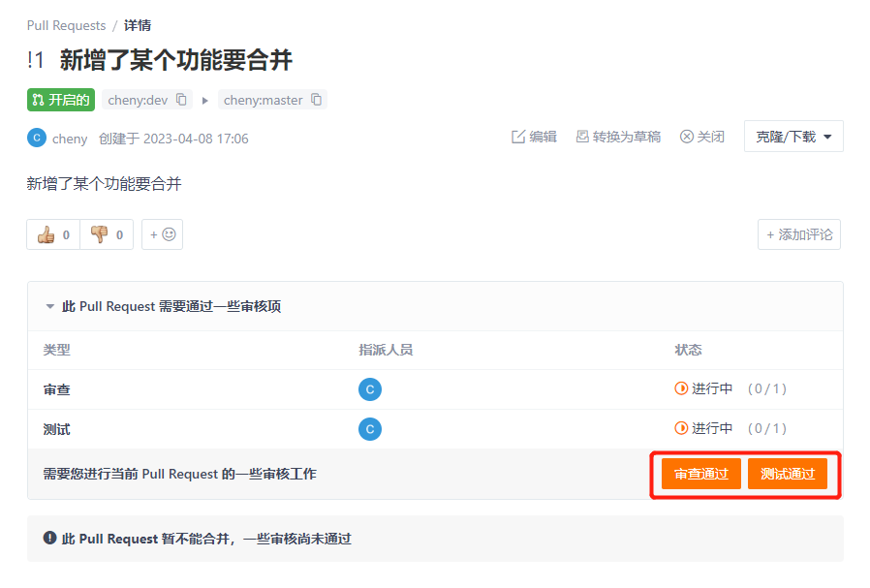Click the pull request number !1
The height and width of the screenshot is (588, 870).
(x=36, y=60)
